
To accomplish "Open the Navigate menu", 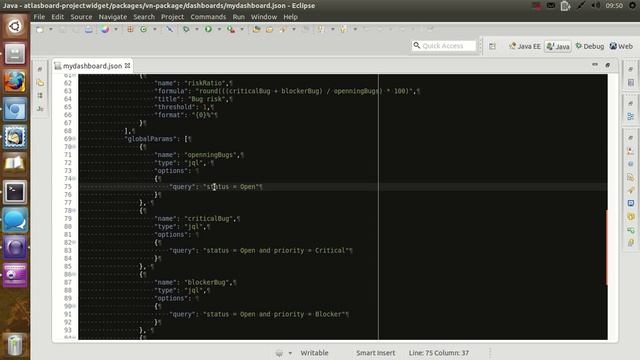I will click(113, 17).
